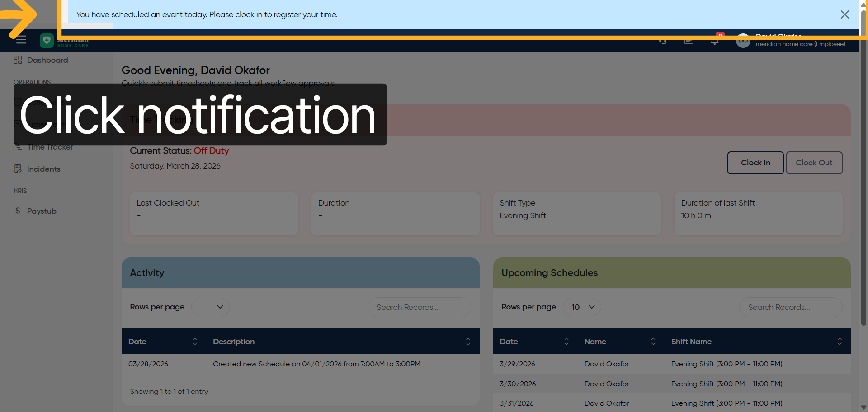
Task: Open the messages icon in header
Action: point(689,42)
